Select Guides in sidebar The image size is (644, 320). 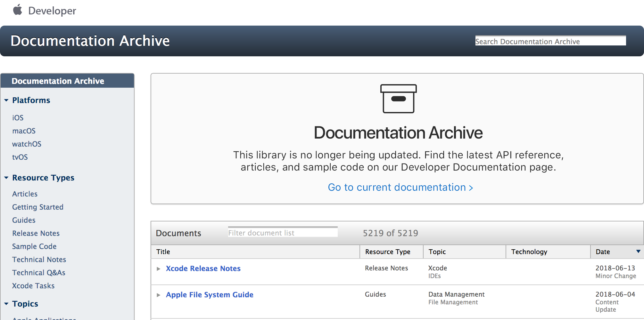click(24, 220)
